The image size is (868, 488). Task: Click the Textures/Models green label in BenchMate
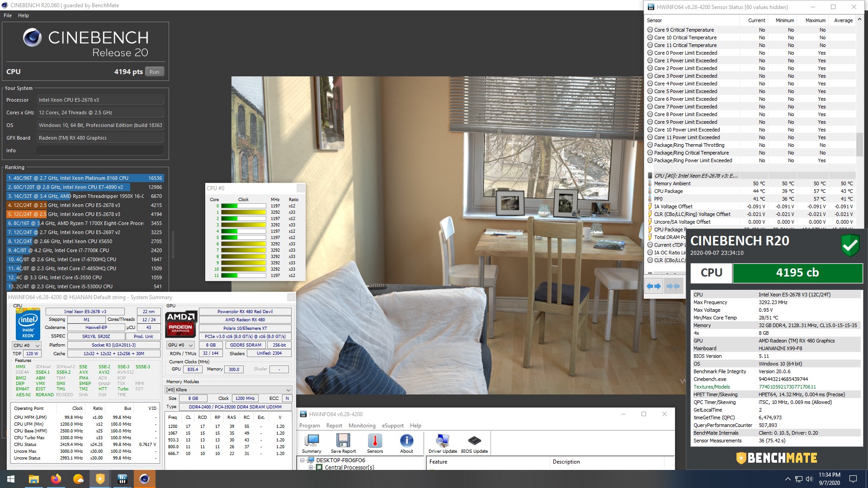pos(712,387)
